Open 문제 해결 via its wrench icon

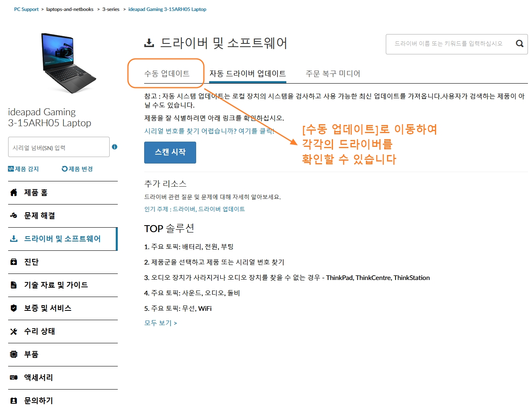pyautogui.click(x=13, y=215)
